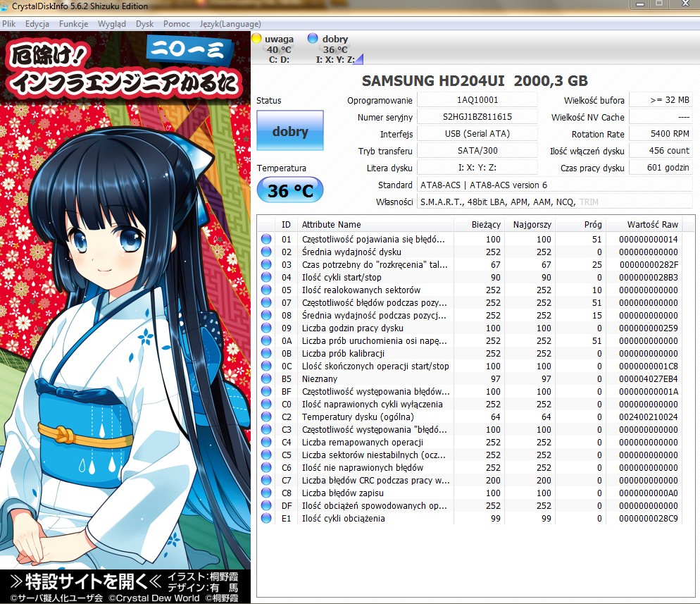Screen dimensions: 700x604
Task: Click the drive letter field I: X: Y: Z:
Action: (x=477, y=168)
